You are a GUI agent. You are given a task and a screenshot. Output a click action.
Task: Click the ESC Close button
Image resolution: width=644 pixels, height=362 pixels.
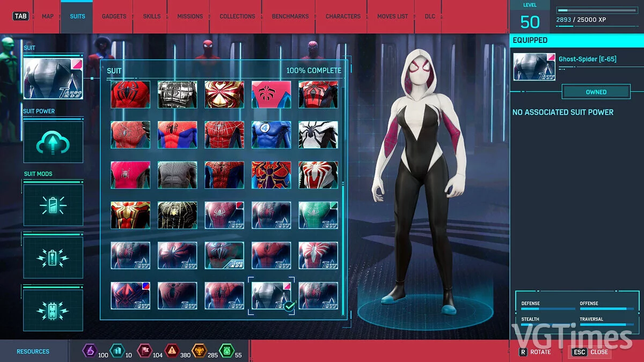coord(590,352)
